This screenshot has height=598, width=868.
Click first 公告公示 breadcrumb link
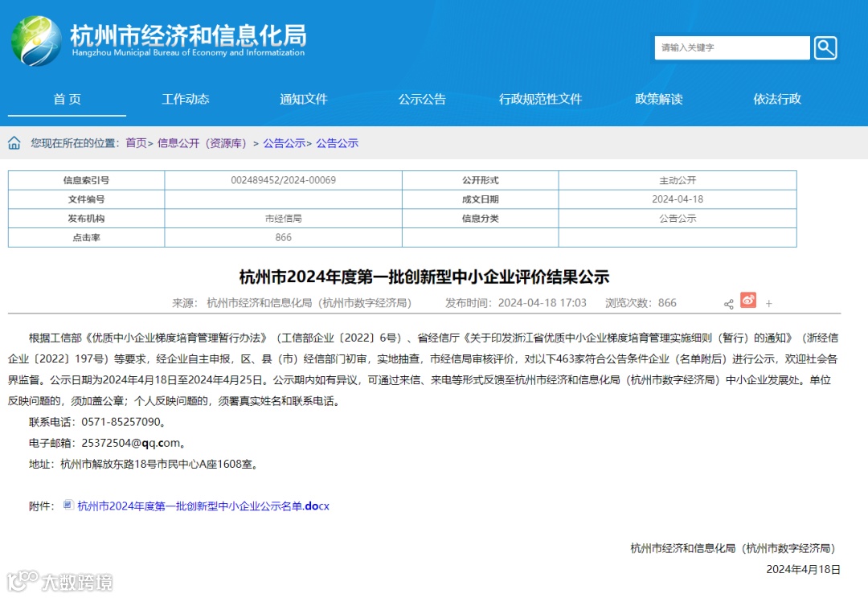coord(284,143)
